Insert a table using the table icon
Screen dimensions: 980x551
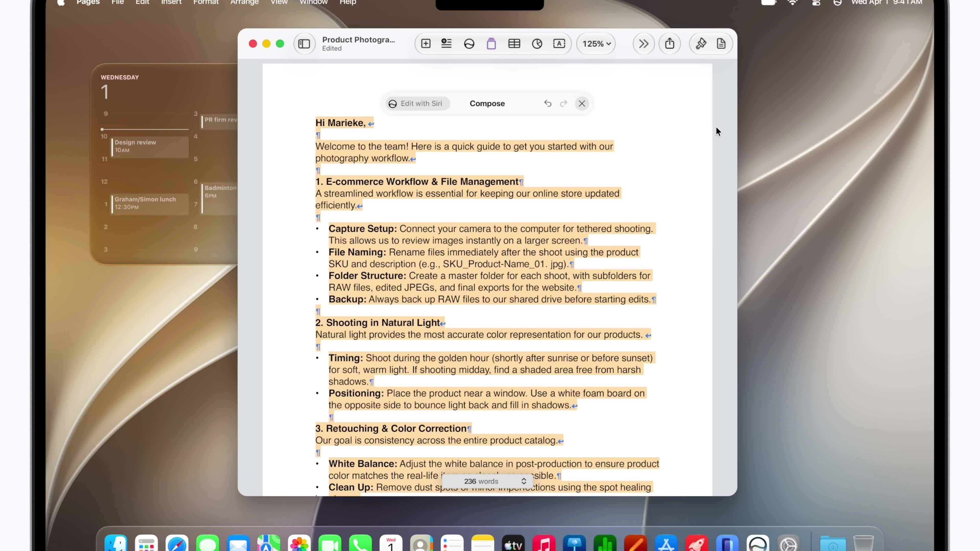[514, 44]
